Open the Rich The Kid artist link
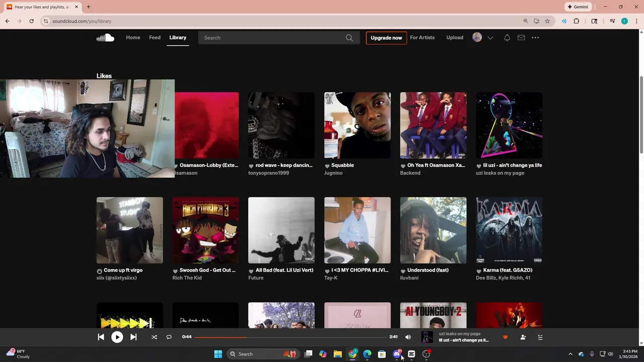The height and width of the screenshot is (362, 644). coord(187,278)
